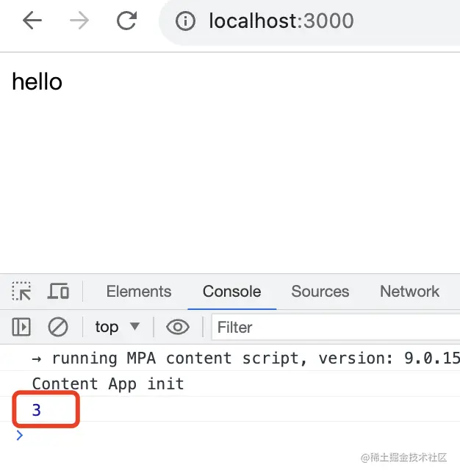Go back with the browser back arrow
This screenshot has height=476, width=460.
pos(32,21)
